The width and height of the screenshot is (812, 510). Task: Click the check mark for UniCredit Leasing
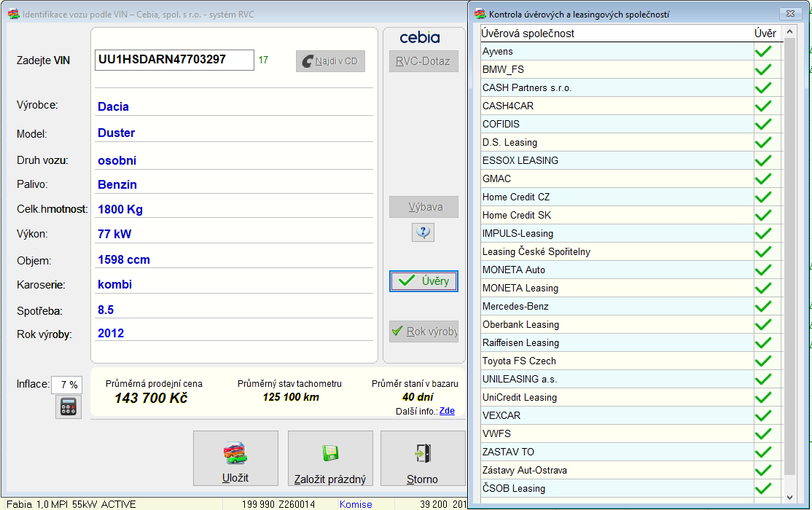tap(763, 397)
